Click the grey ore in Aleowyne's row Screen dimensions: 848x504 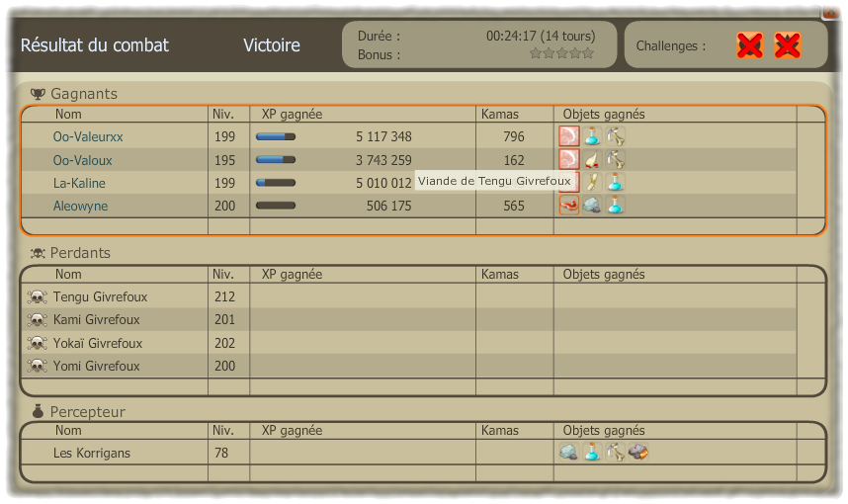[x=592, y=206]
